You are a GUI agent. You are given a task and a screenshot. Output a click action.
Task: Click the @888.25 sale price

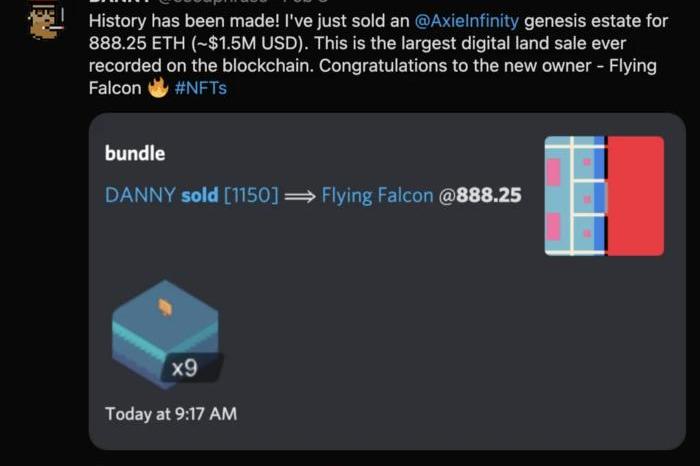(480, 195)
